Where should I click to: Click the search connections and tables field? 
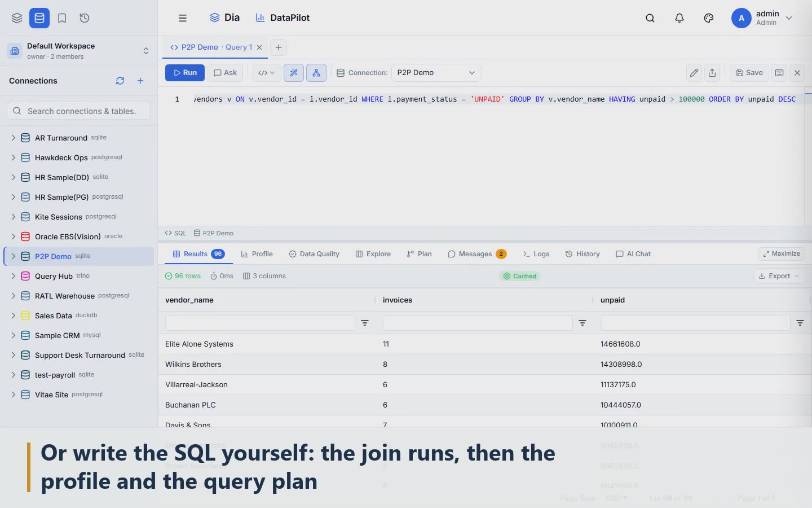79,111
